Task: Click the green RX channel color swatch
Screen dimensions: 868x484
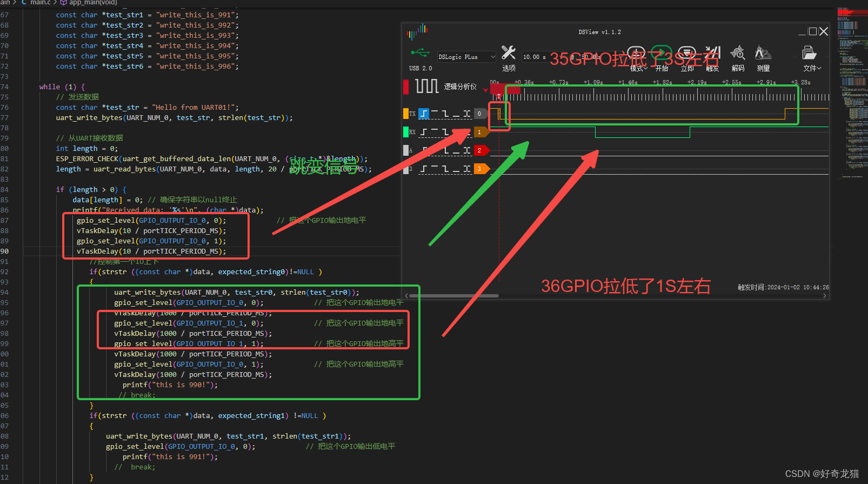Action: (x=406, y=132)
